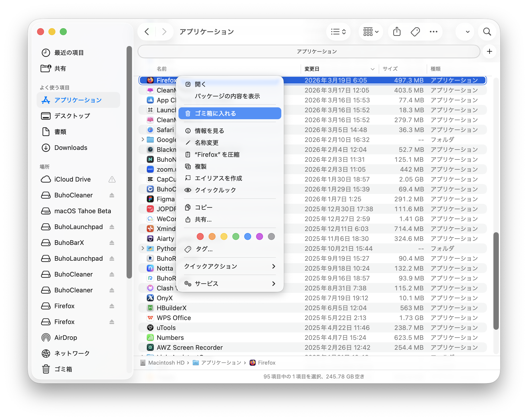The width and height of the screenshot is (528, 420).
Task: Choose エイリアスを作成 from context menu
Action: pyautogui.click(x=230, y=178)
